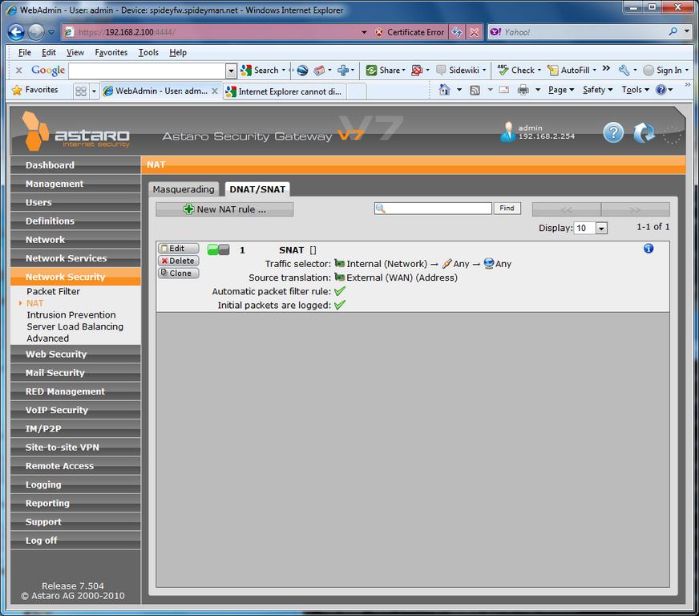Click the spell Check toolbar button
Image resolution: width=699 pixels, height=616 pixels.
(x=519, y=70)
